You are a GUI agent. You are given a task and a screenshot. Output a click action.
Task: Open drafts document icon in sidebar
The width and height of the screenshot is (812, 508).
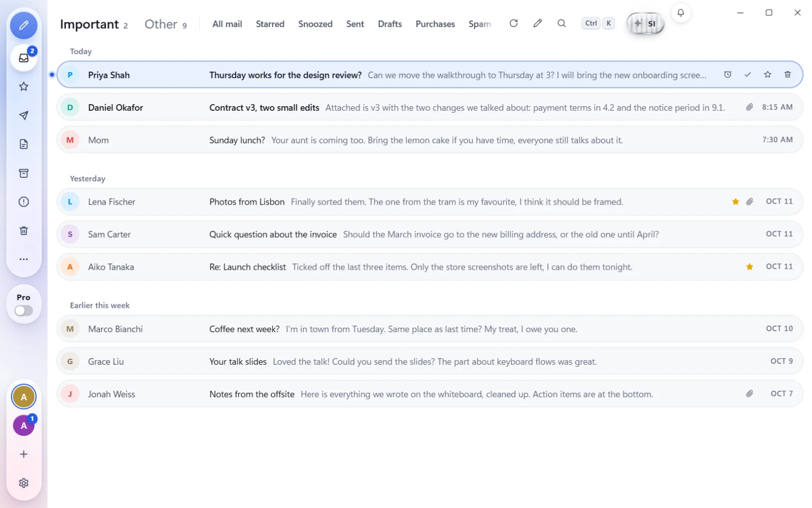[23, 144]
